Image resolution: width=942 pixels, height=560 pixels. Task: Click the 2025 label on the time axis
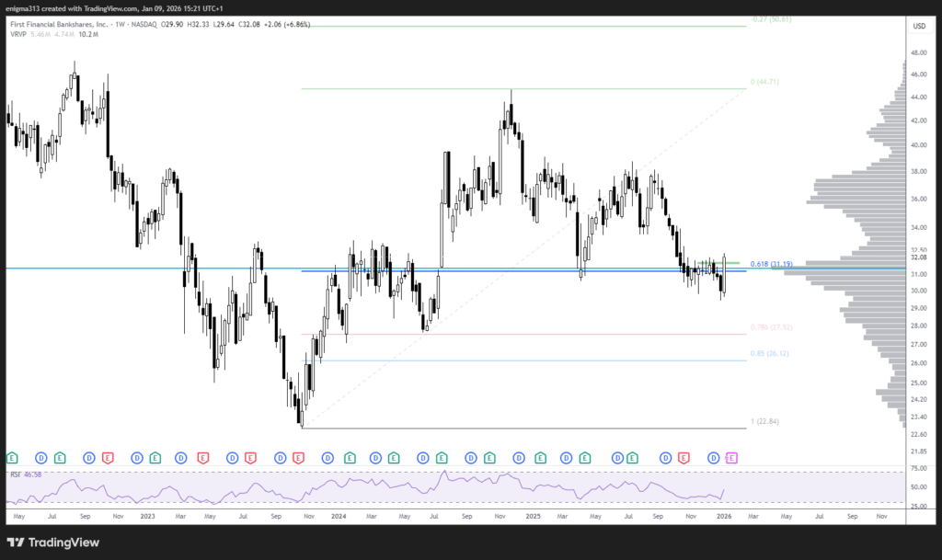[532, 517]
